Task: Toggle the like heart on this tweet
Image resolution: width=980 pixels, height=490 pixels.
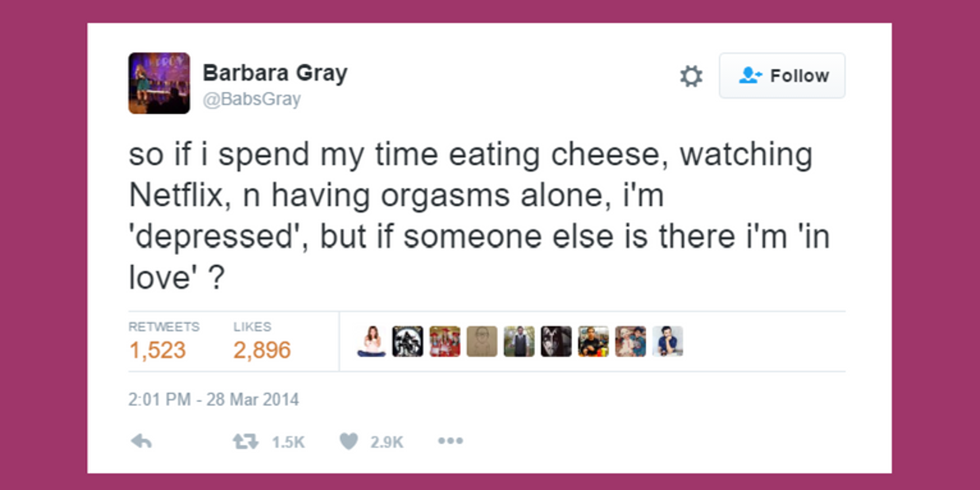Action: 349,440
